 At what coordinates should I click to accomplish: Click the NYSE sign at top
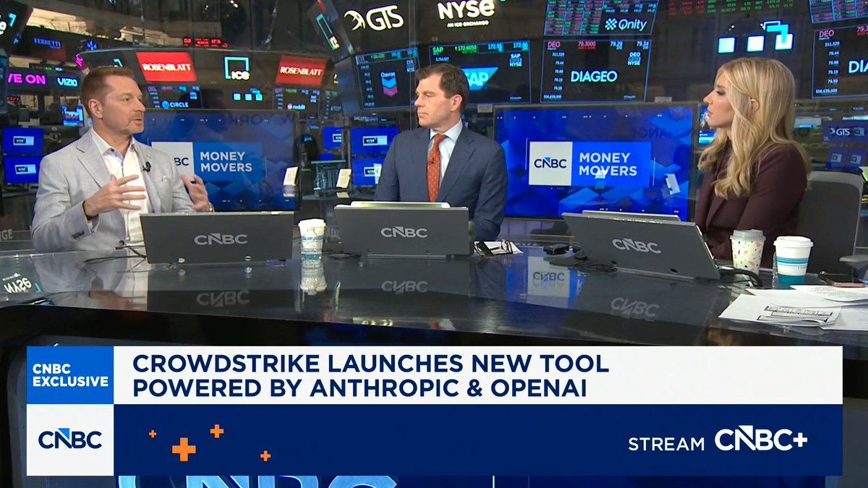tap(467, 12)
